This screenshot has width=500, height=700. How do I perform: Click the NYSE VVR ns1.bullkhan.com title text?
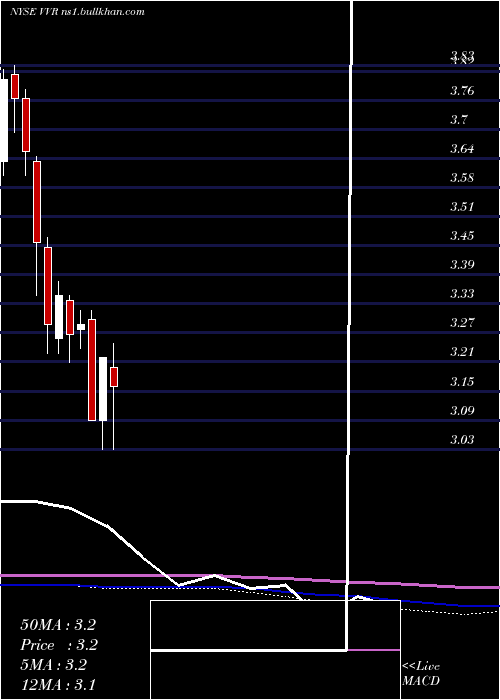77,12
